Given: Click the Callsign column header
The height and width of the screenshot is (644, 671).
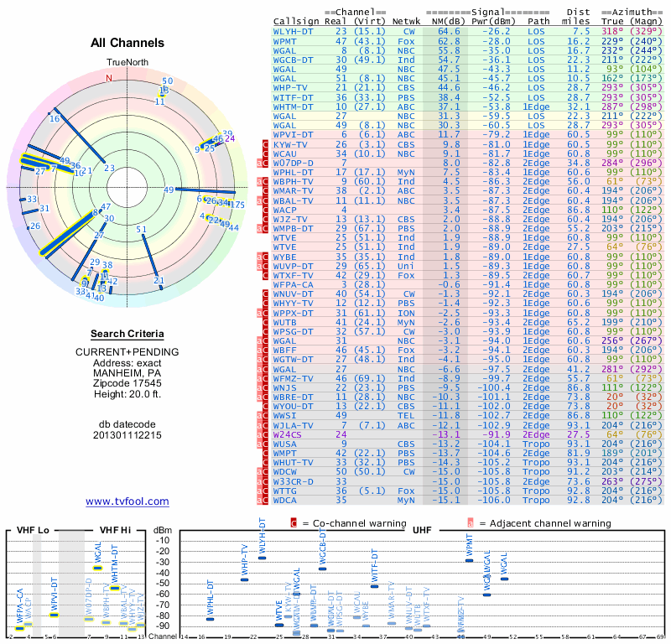Looking at the screenshot, I should pyautogui.click(x=296, y=22).
